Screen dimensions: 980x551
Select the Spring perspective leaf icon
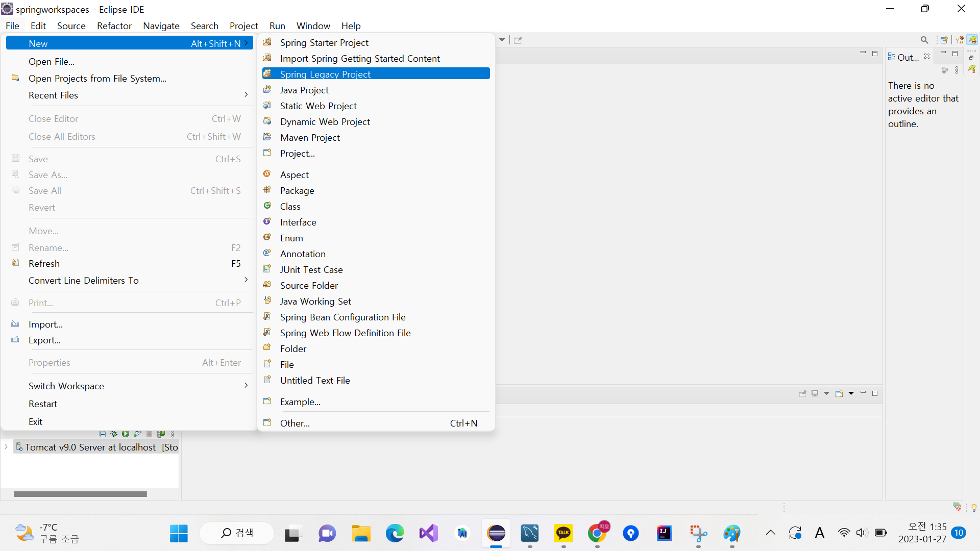pos(973,40)
